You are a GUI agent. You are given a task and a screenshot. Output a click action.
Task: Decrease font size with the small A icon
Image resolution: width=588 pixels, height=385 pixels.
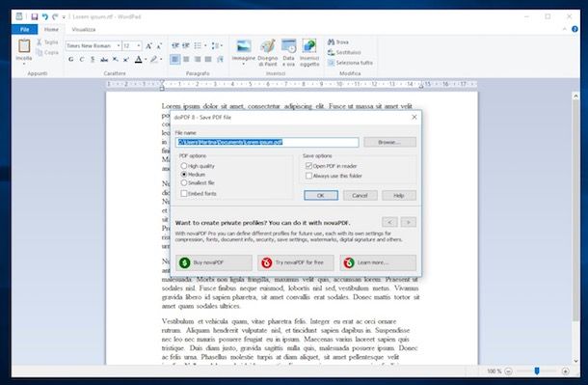click(159, 45)
